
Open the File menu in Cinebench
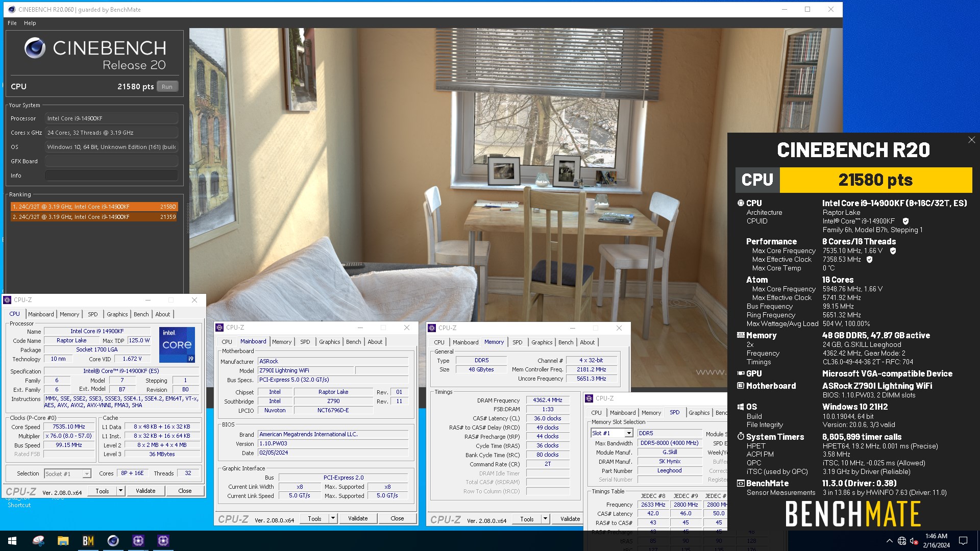12,23
